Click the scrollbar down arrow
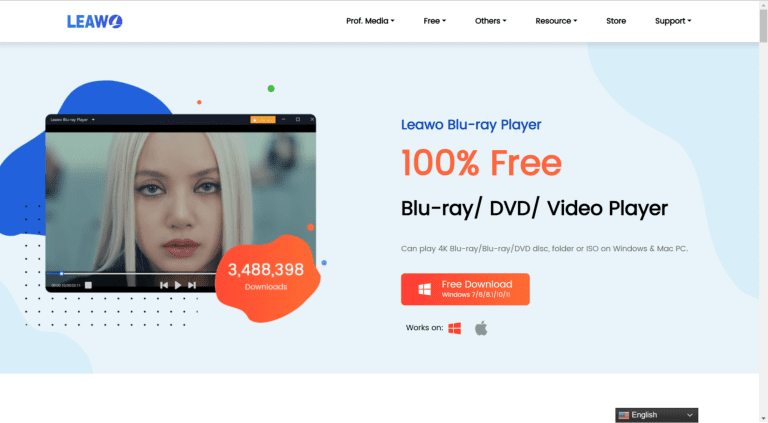The image size is (768, 423). coord(763,419)
